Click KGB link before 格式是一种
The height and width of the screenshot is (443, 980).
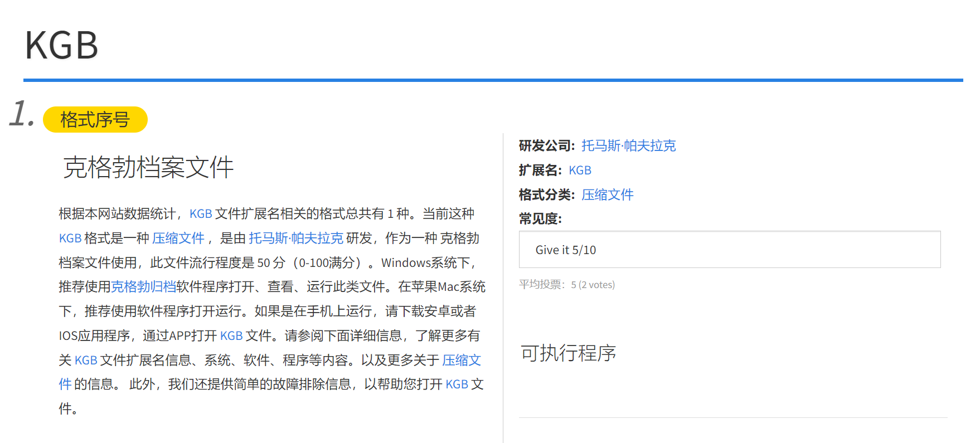pos(70,238)
